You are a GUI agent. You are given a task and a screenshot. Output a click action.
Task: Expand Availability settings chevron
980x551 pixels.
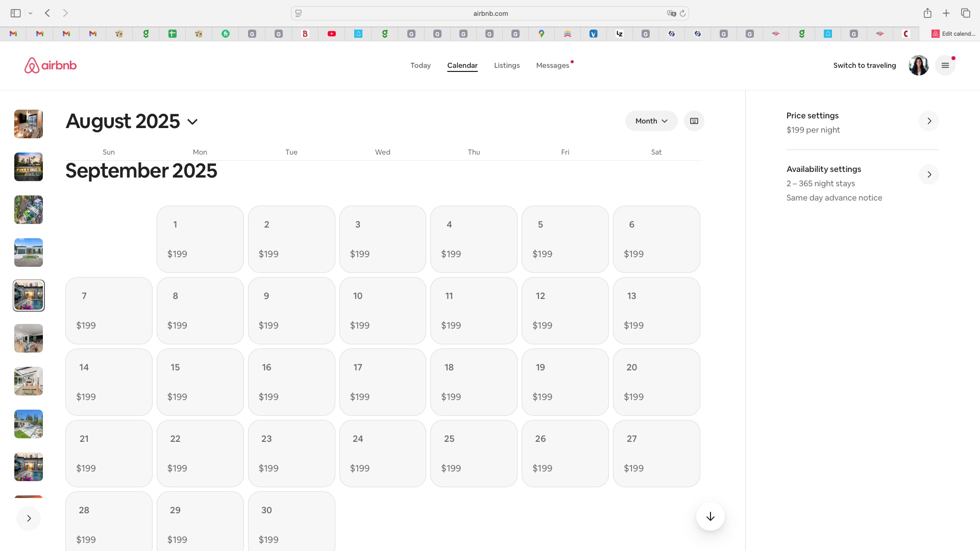coord(928,174)
